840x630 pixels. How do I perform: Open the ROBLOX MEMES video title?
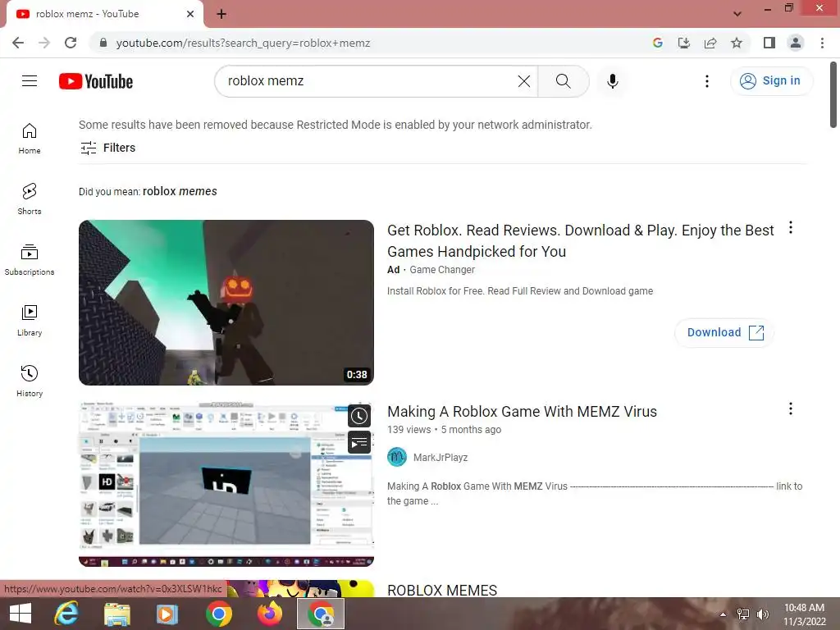coord(442,590)
